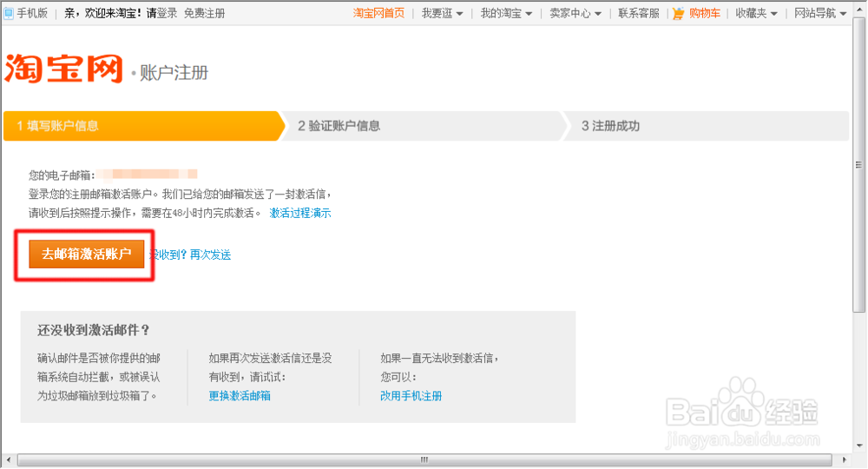Open the 联系客服 customer service link
The height and width of the screenshot is (469, 868).
click(x=638, y=13)
